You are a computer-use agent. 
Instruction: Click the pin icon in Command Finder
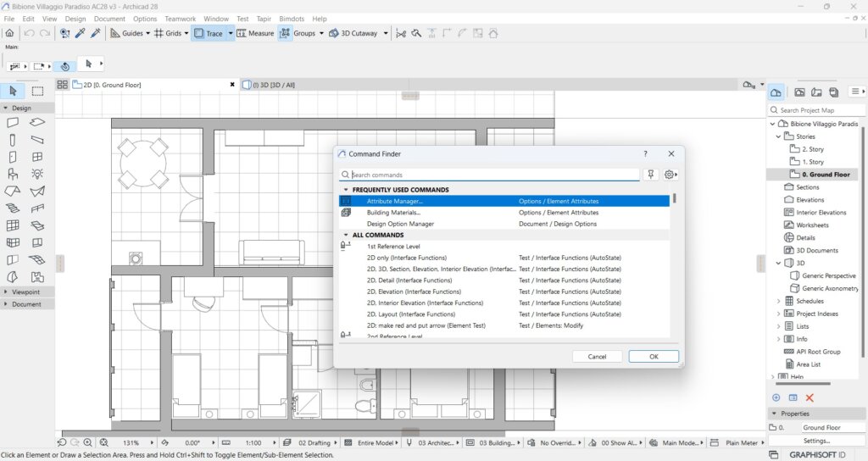point(651,175)
